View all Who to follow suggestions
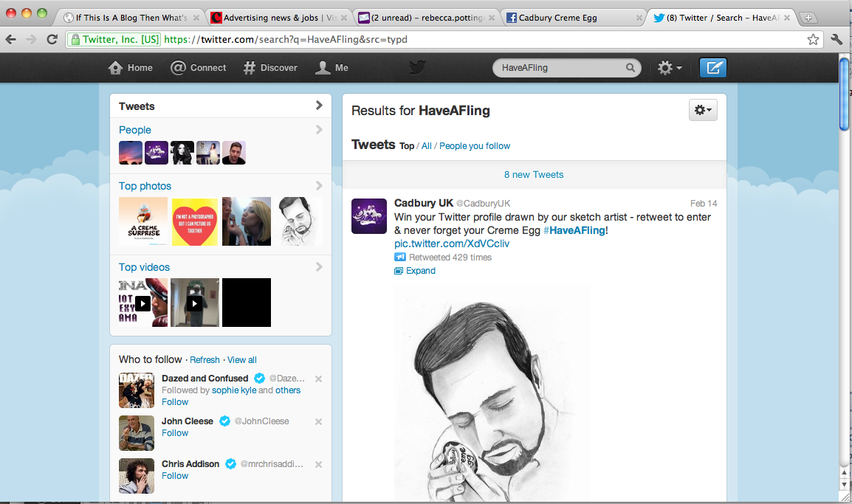Image resolution: width=852 pixels, height=504 pixels. point(242,360)
